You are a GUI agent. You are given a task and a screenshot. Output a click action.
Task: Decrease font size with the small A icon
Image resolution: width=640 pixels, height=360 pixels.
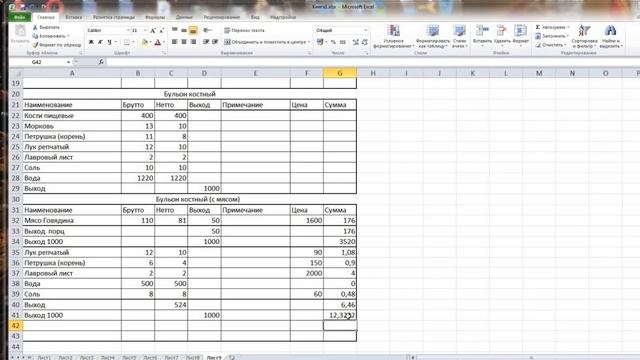tap(161, 31)
